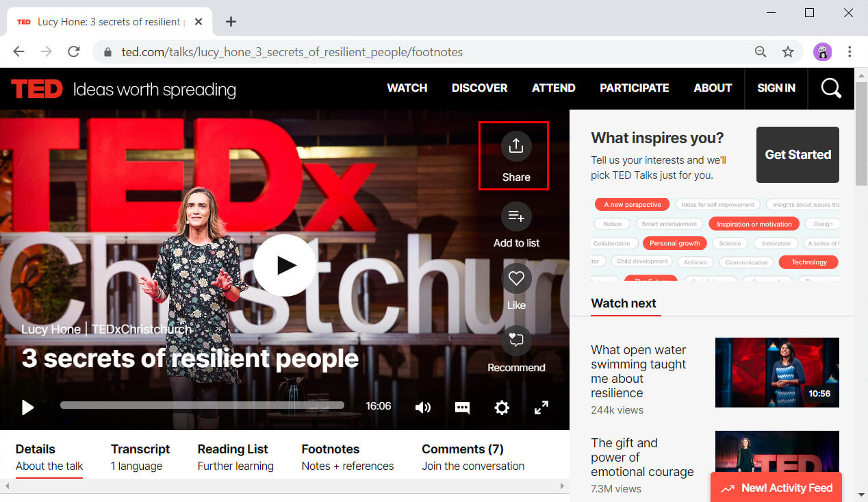The height and width of the screenshot is (502, 868).
Task: Open the 10:56 video thumbnail
Action: [777, 373]
